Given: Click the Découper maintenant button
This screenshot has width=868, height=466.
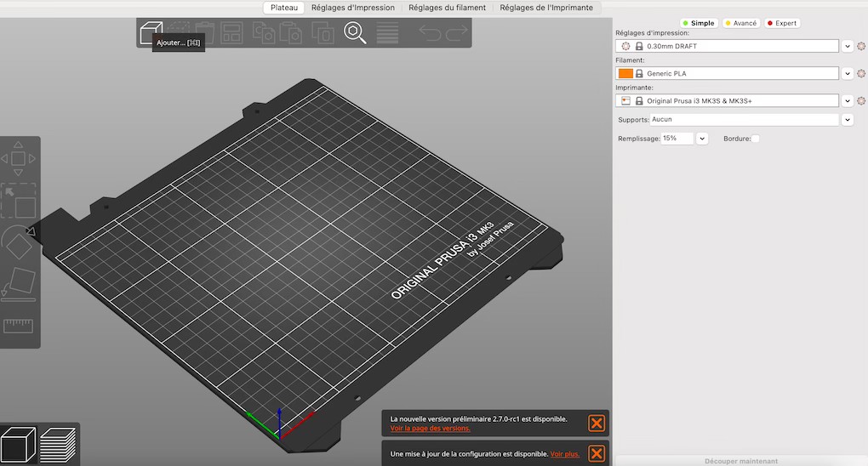Looking at the screenshot, I should click(x=741, y=461).
